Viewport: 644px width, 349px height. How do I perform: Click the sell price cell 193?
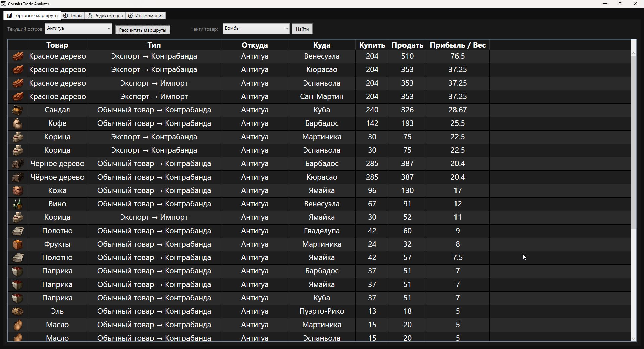tap(407, 123)
